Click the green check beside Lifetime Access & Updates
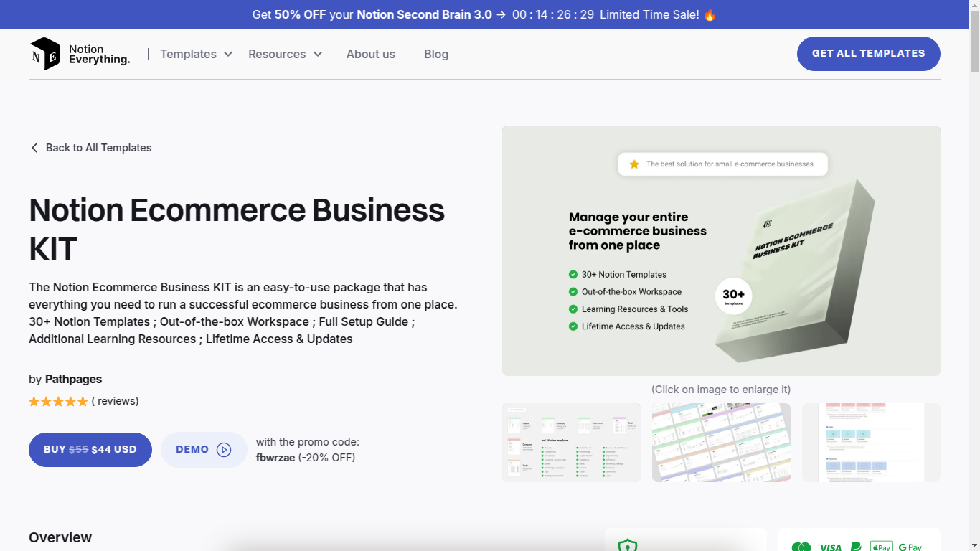 click(x=573, y=326)
